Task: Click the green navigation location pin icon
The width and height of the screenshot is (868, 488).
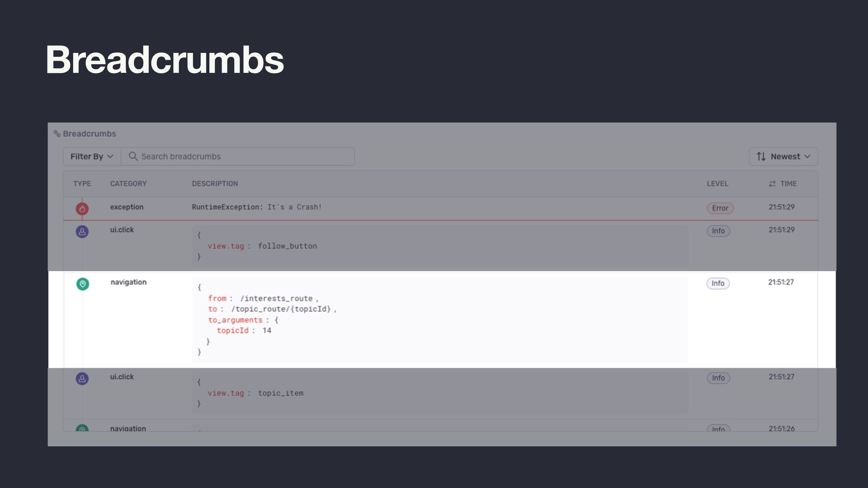Action: [83, 284]
